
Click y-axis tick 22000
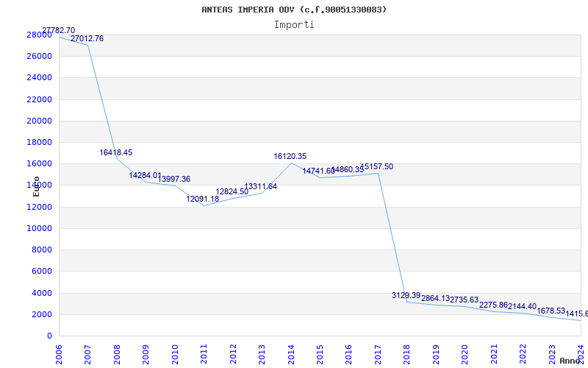(40, 99)
